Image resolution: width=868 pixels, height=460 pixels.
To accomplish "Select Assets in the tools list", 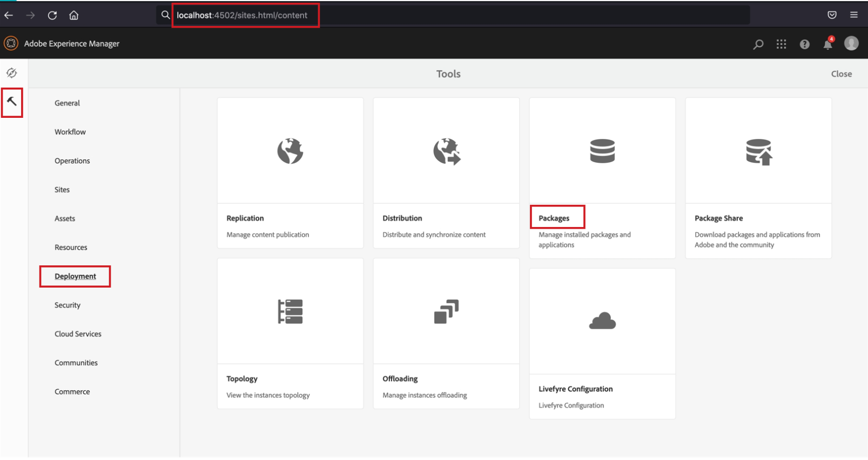I will point(65,218).
